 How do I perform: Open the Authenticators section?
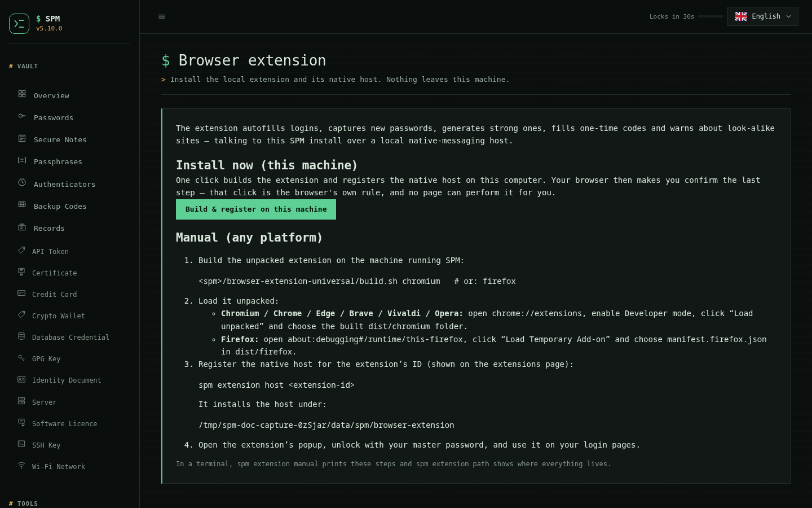69,184
